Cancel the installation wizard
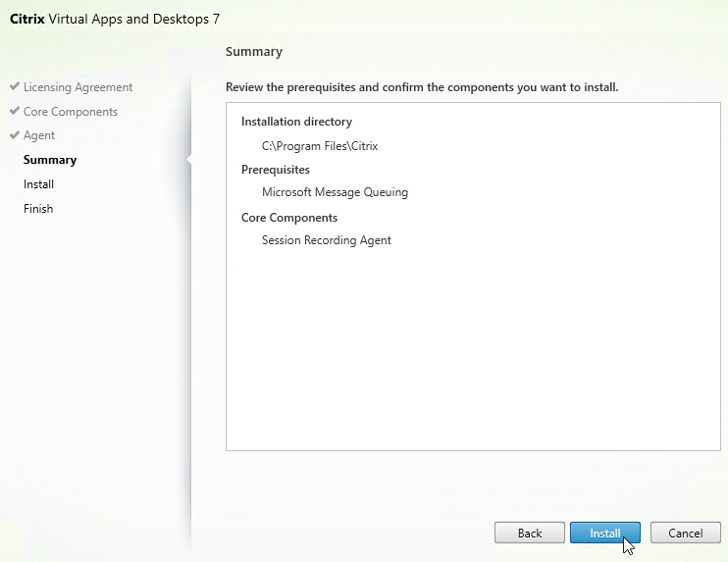 click(685, 533)
